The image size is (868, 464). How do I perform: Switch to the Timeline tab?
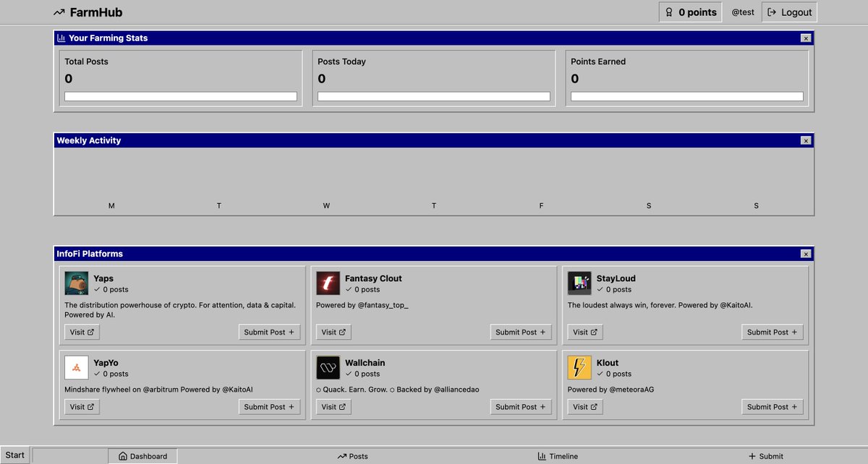pos(558,456)
